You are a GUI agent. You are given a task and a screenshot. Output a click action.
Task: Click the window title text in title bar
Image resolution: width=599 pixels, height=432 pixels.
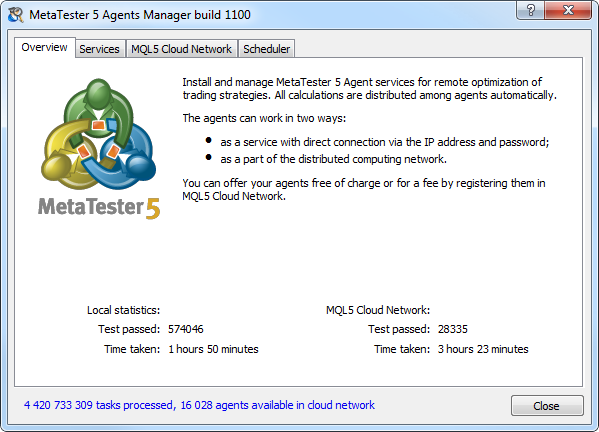click(140, 15)
